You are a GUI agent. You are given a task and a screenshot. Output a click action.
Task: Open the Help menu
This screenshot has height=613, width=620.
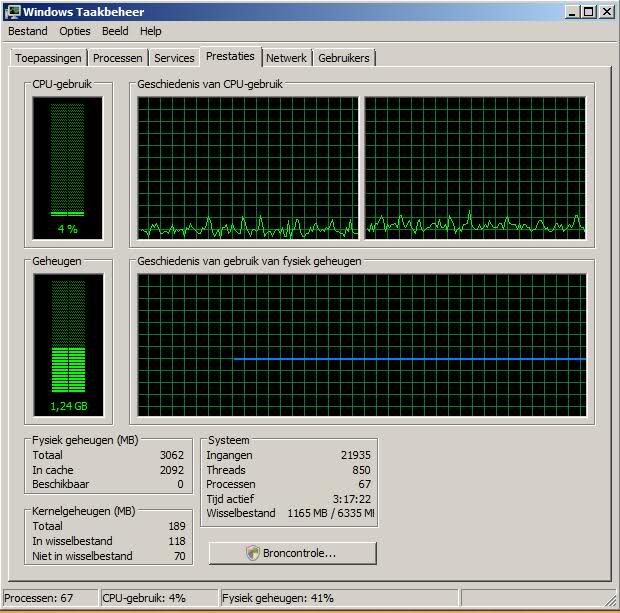click(x=150, y=31)
